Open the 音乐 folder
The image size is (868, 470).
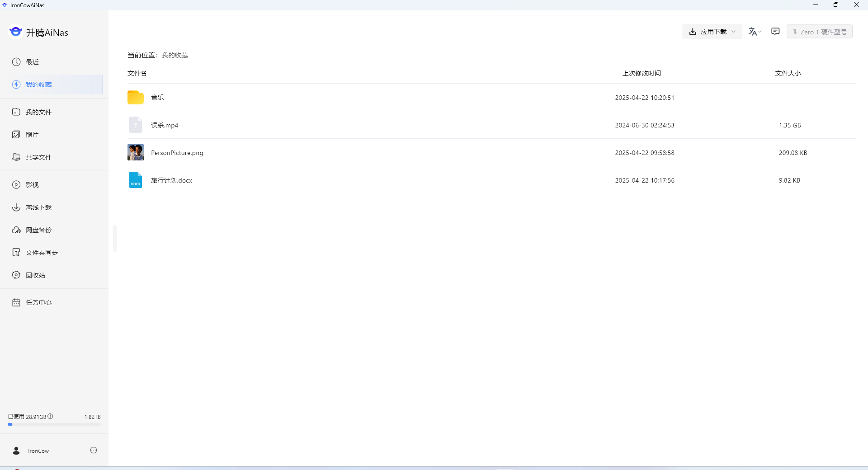(157, 97)
